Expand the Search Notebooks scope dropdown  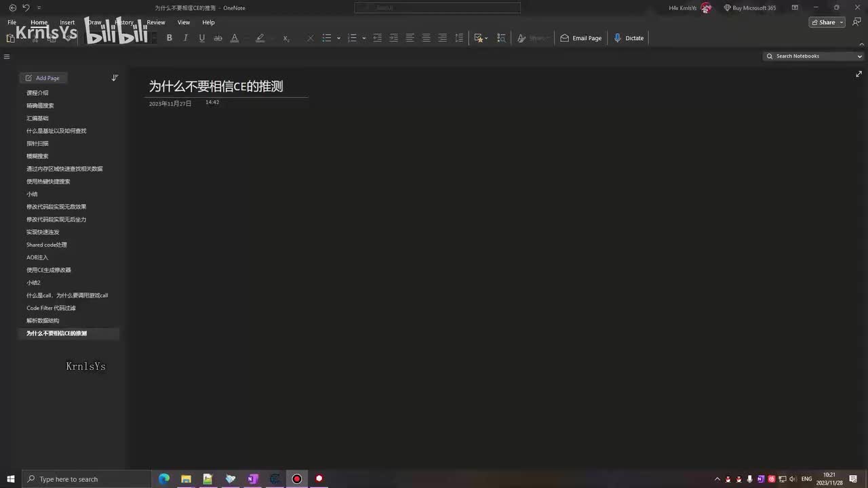tap(860, 56)
